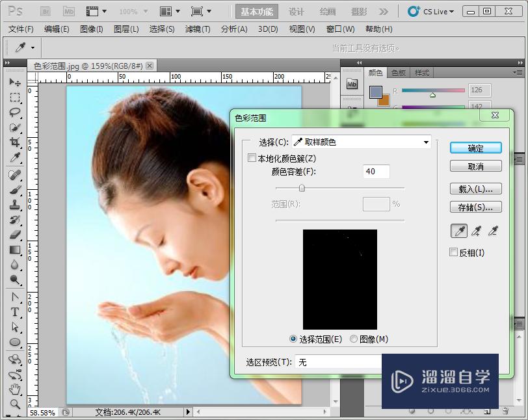Open the CS Live dropdown
The height and width of the screenshot is (420, 528).
[431, 12]
